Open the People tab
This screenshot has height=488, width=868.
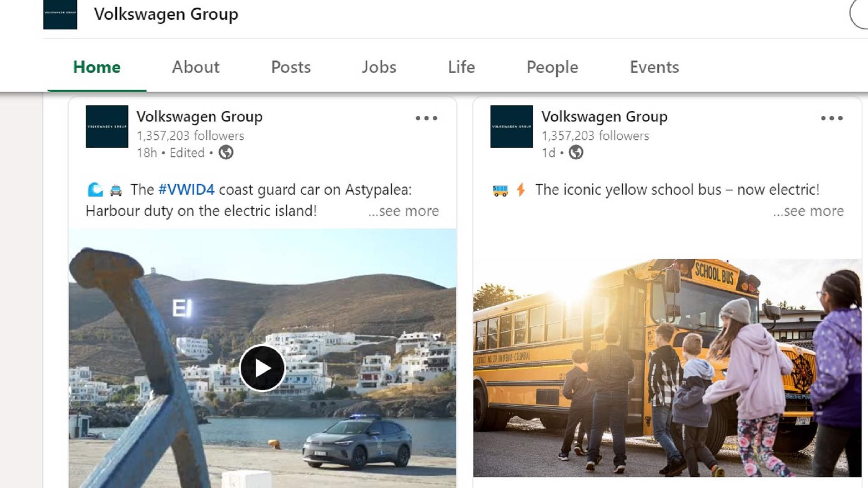point(552,67)
